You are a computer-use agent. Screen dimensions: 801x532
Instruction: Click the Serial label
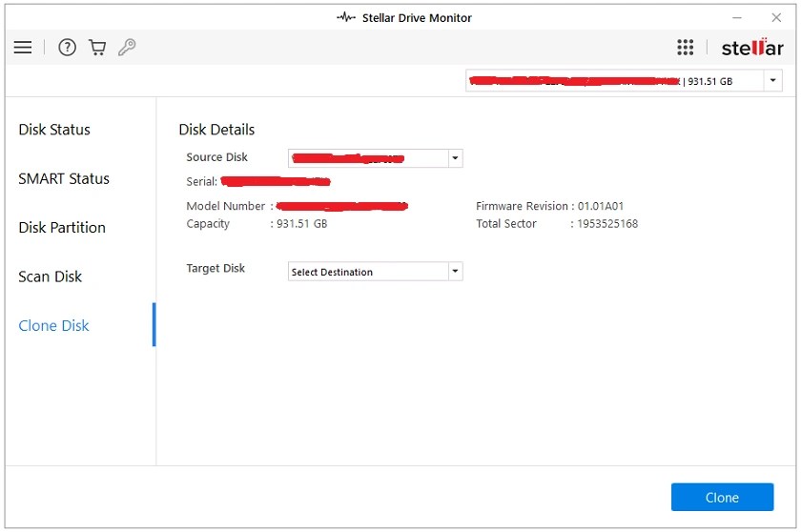201,182
